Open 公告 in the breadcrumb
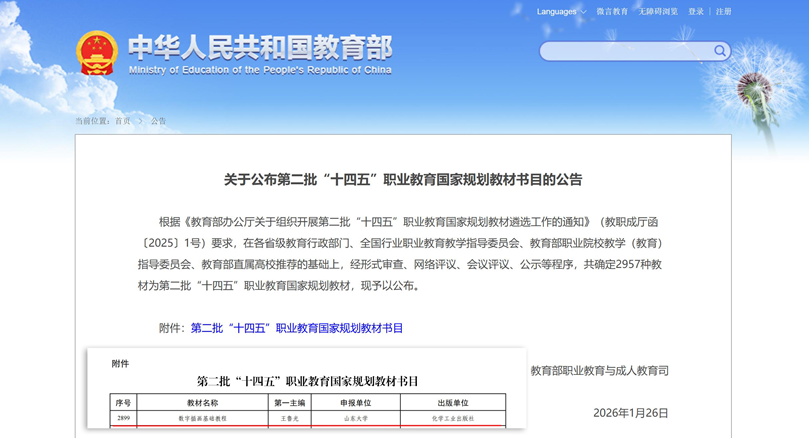 coord(158,121)
